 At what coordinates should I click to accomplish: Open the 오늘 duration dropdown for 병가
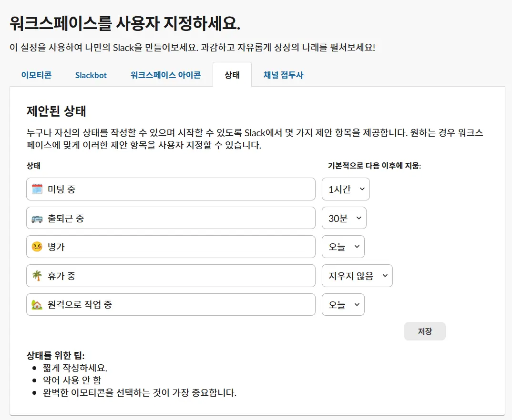pyautogui.click(x=343, y=247)
